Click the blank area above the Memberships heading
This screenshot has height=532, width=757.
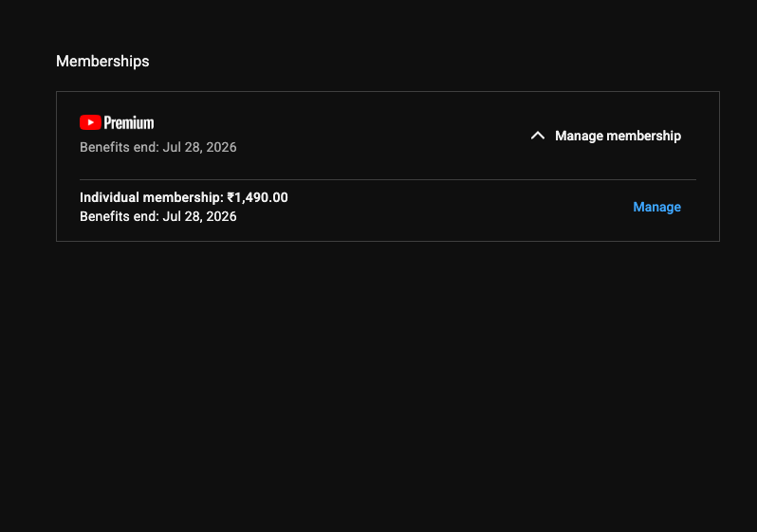tap(379, 24)
